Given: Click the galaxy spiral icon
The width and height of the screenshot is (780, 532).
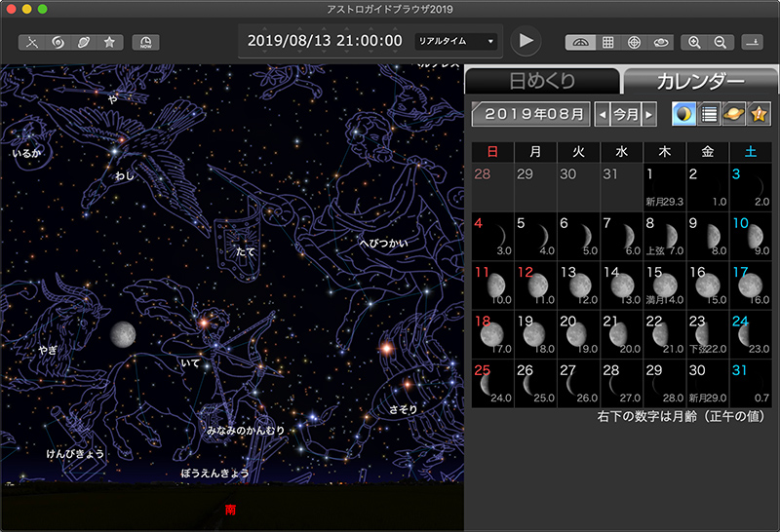Looking at the screenshot, I should tap(58, 42).
